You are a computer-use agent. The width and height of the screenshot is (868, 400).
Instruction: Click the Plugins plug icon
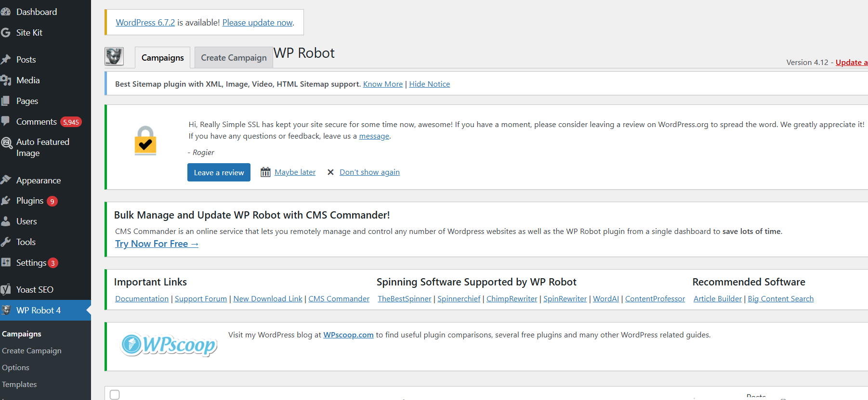[5, 201]
